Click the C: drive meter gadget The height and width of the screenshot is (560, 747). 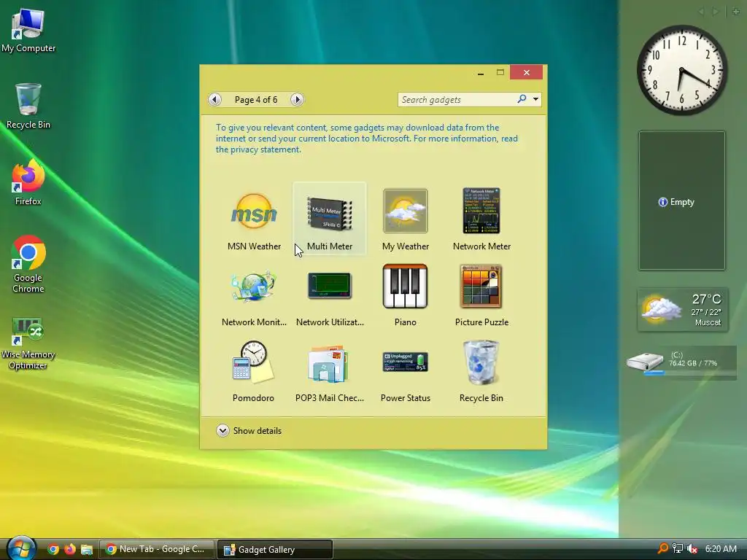[681, 363]
